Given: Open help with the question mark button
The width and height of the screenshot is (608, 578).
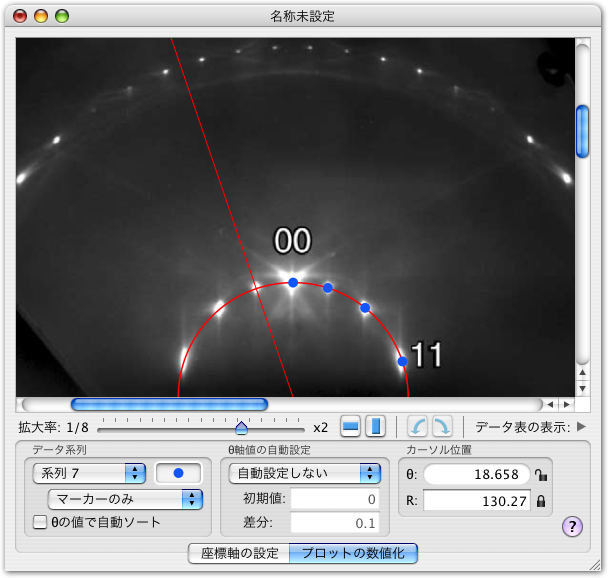Looking at the screenshot, I should coord(572,526).
